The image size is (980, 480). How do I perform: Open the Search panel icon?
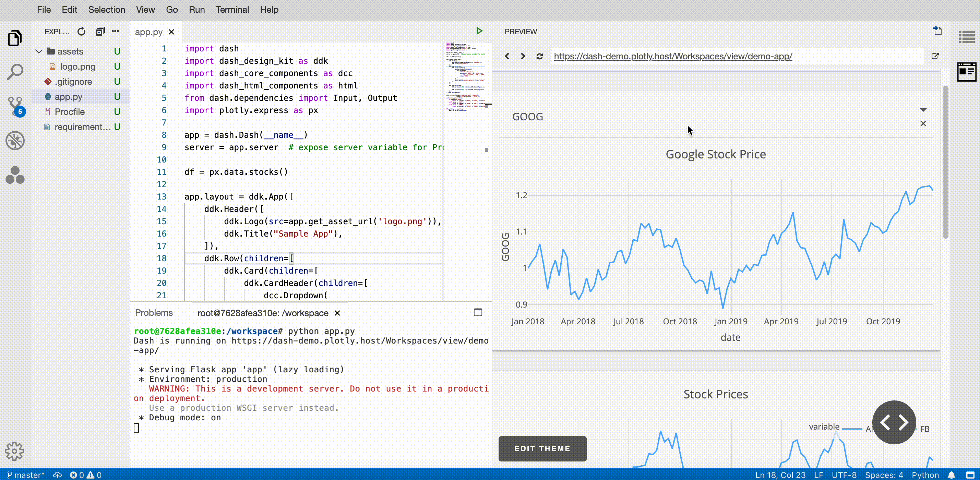[x=14, y=72]
